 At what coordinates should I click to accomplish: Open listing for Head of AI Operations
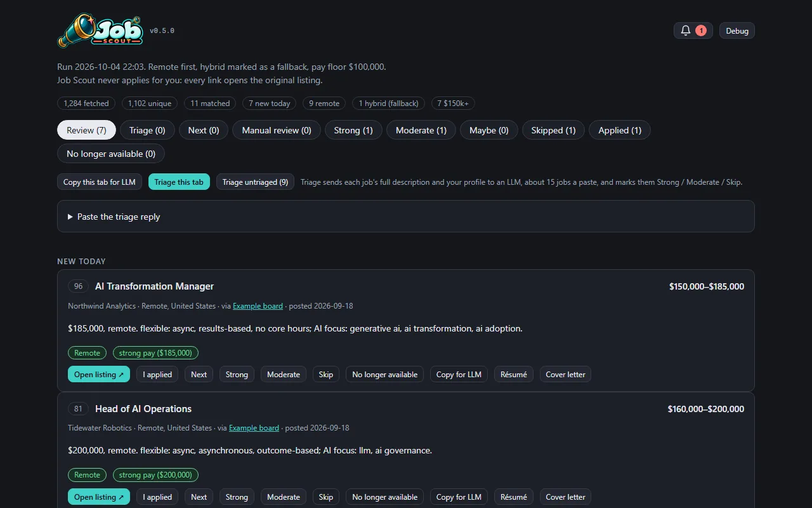click(99, 497)
